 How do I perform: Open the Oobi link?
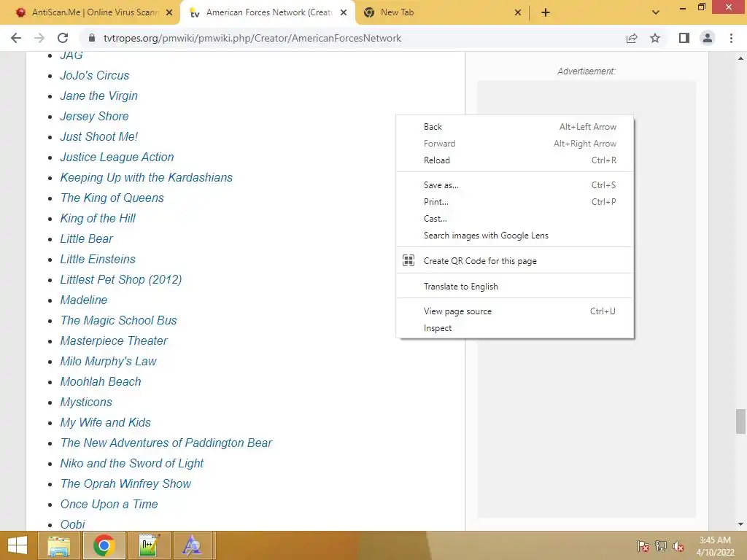pyautogui.click(x=72, y=524)
